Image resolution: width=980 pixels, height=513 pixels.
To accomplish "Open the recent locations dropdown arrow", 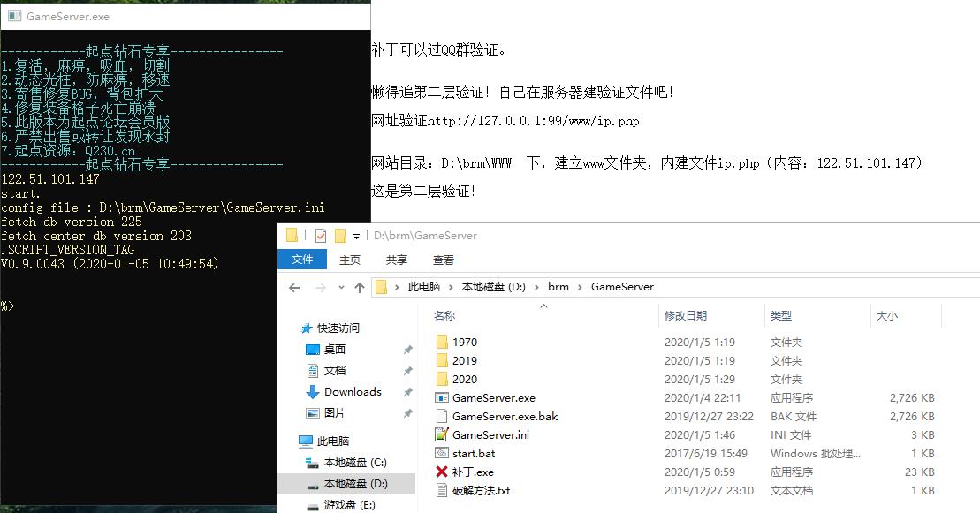I will tap(338, 288).
